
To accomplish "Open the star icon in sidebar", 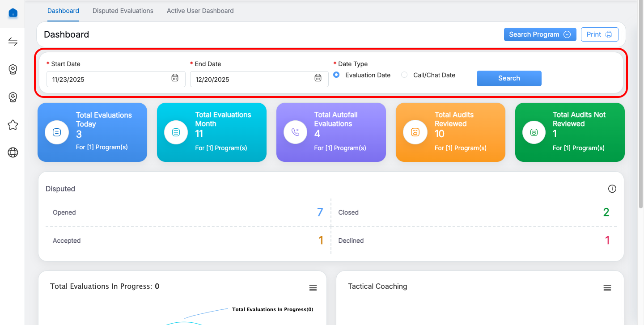I will (x=13, y=125).
